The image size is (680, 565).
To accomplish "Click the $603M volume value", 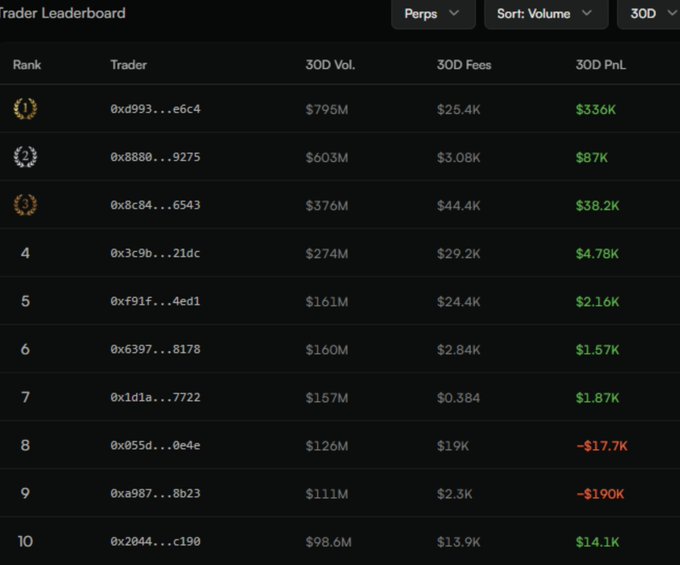I will [x=327, y=158].
